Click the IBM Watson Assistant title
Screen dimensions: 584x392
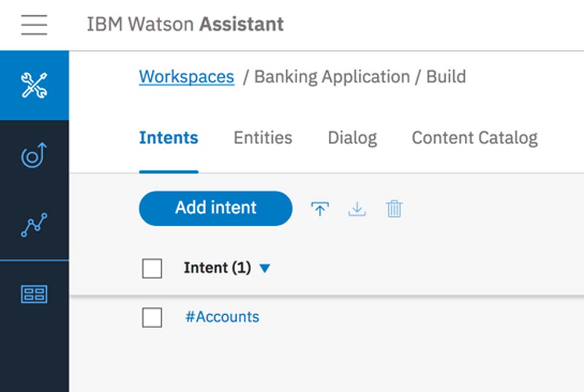click(185, 24)
